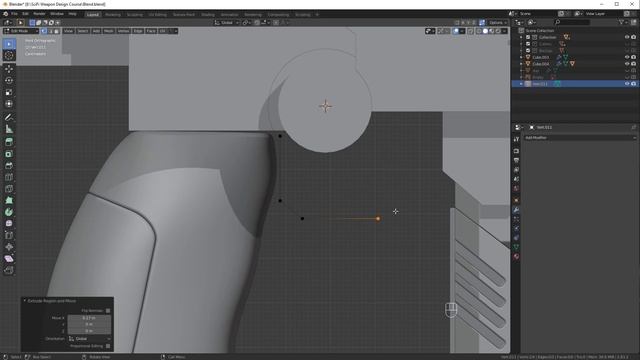Open Modifier properties wrench tab
The image size is (640, 360).
[x=516, y=210]
